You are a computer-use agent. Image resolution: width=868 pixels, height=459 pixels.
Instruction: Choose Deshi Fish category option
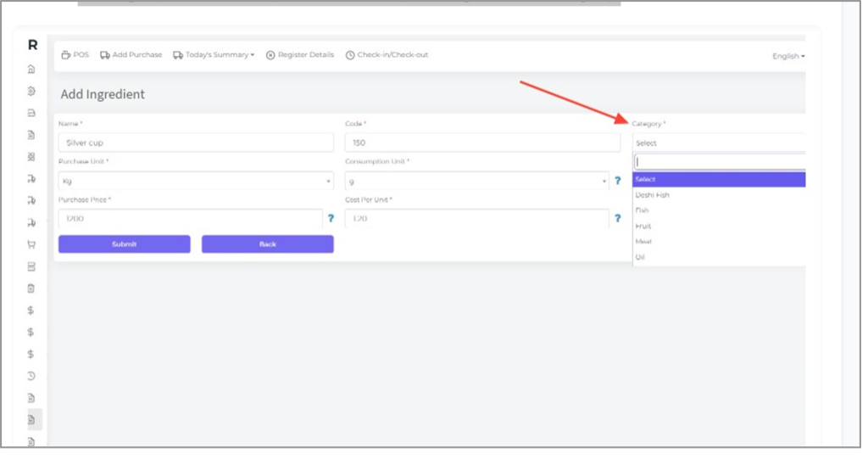point(719,195)
